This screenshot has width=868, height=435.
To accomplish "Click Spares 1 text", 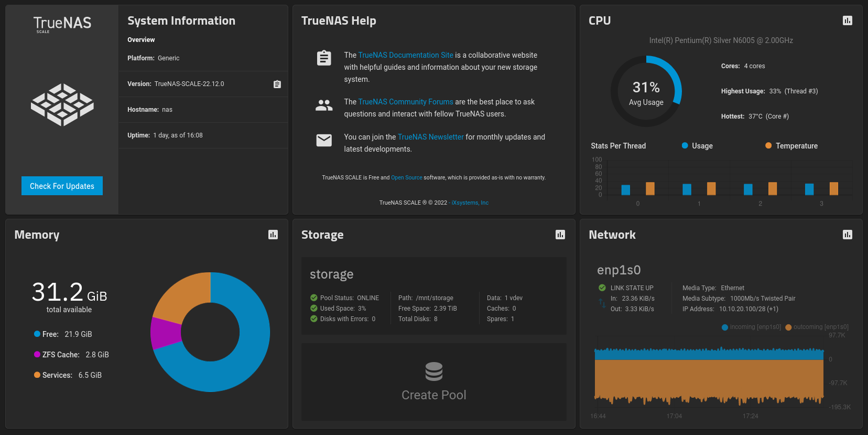I will tap(501, 319).
